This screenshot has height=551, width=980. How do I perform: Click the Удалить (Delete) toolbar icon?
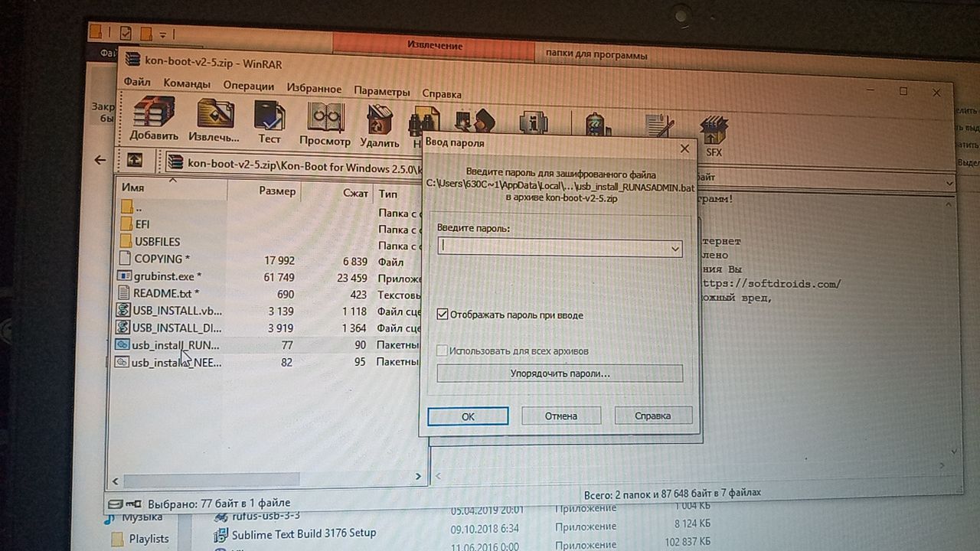point(379,126)
